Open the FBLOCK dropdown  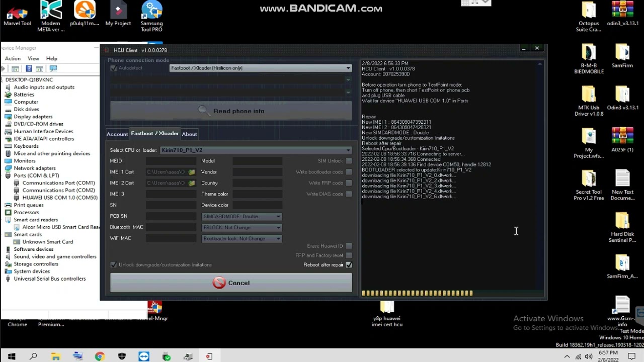(x=242, y=228)
